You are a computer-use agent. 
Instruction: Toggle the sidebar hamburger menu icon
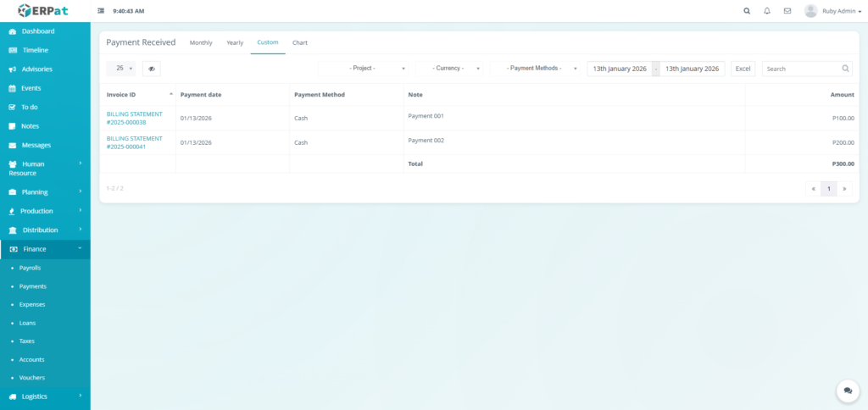[x=102, y=11]
